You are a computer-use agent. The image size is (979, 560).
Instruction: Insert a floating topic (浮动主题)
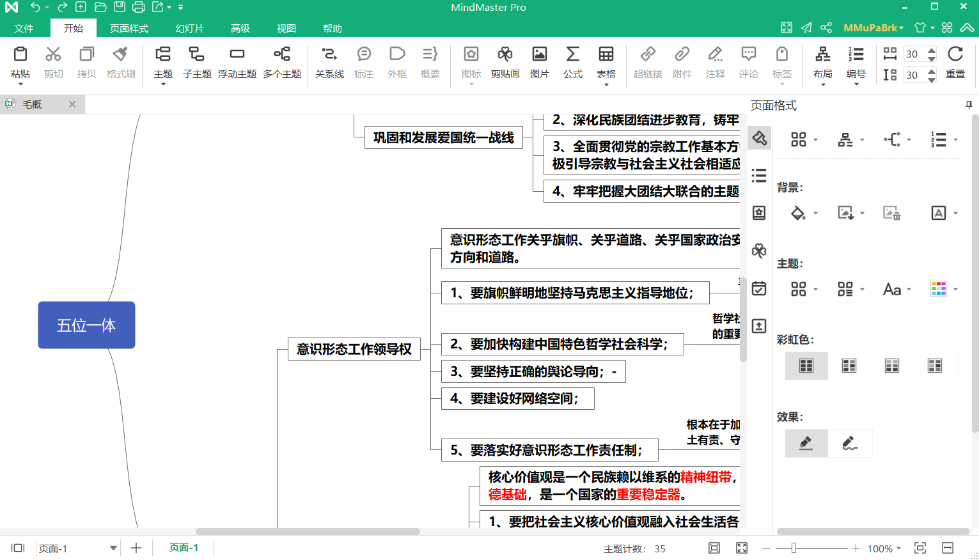pos(237,54)
